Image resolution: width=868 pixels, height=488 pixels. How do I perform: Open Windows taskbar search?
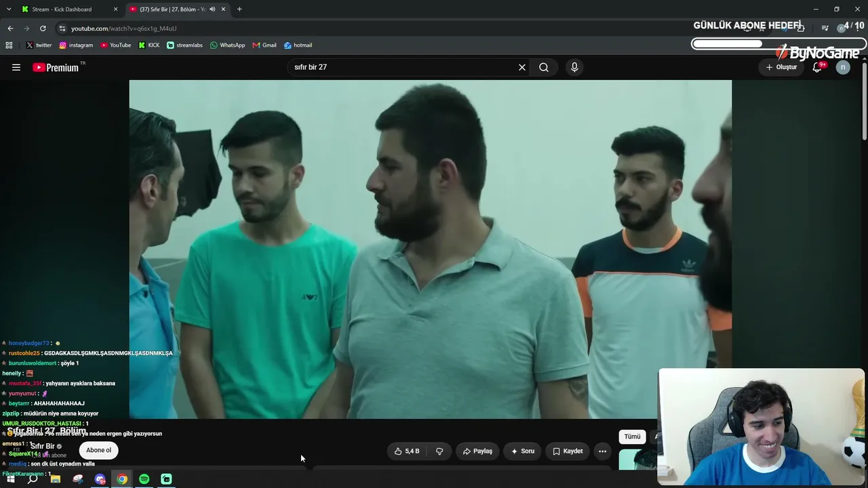tap(33, 479)
